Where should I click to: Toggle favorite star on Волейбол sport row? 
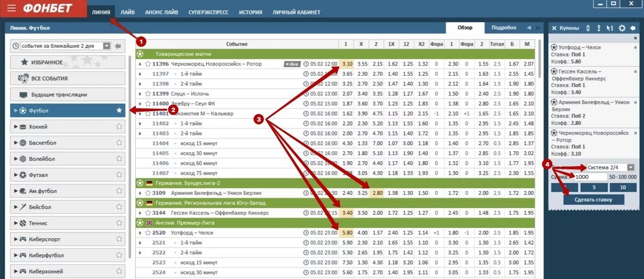point(119,159)
